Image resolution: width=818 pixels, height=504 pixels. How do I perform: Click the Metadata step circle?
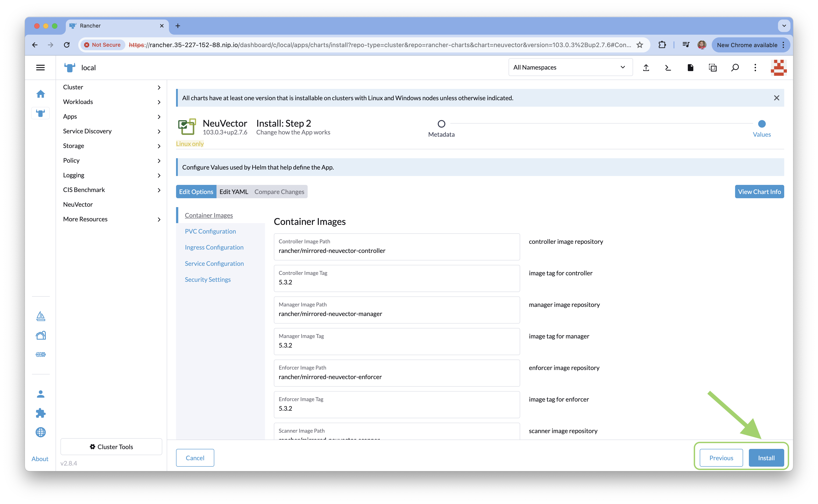pyautogui.click(x=441, y=124)
